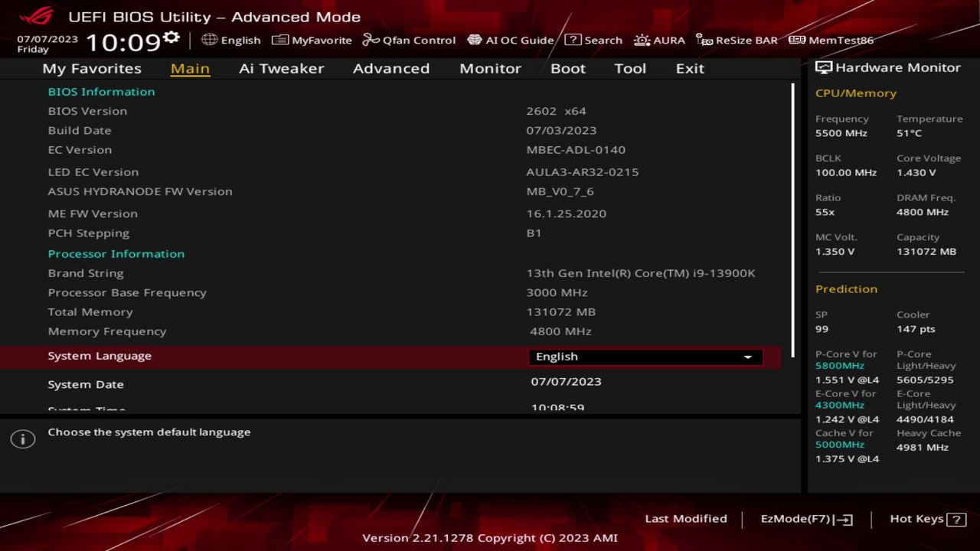Image resolution: width=980 pixels, height=551 pixels.
Task: Click the EC Version value MBEC-ADL-0140
Action: tap(576, 150)
